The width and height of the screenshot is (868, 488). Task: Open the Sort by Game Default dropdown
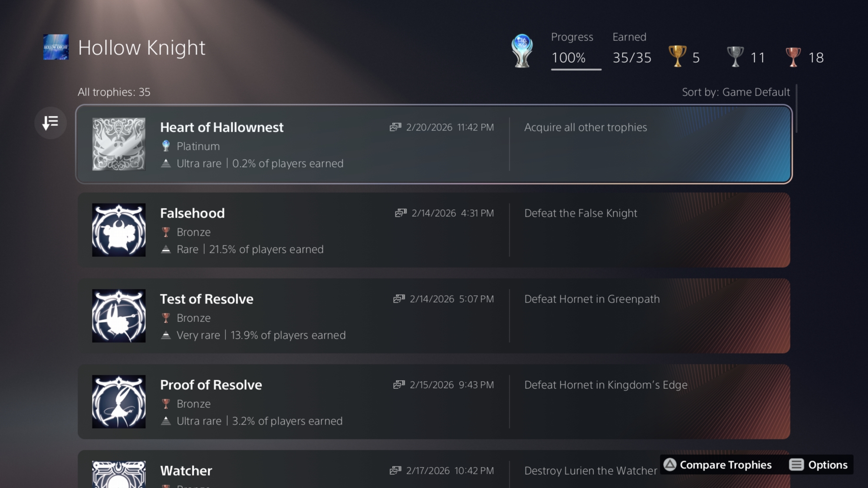(x=736, y=92)
